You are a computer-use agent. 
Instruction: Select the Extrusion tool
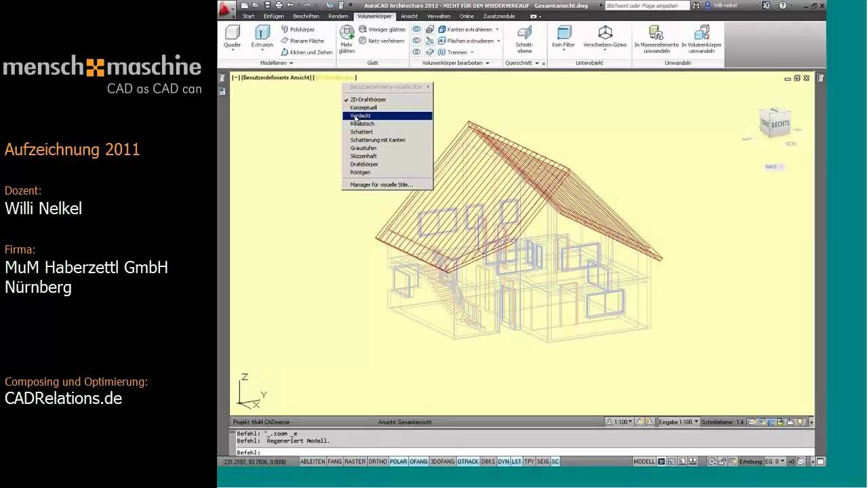pyautogui.click(x=262, y=37)
